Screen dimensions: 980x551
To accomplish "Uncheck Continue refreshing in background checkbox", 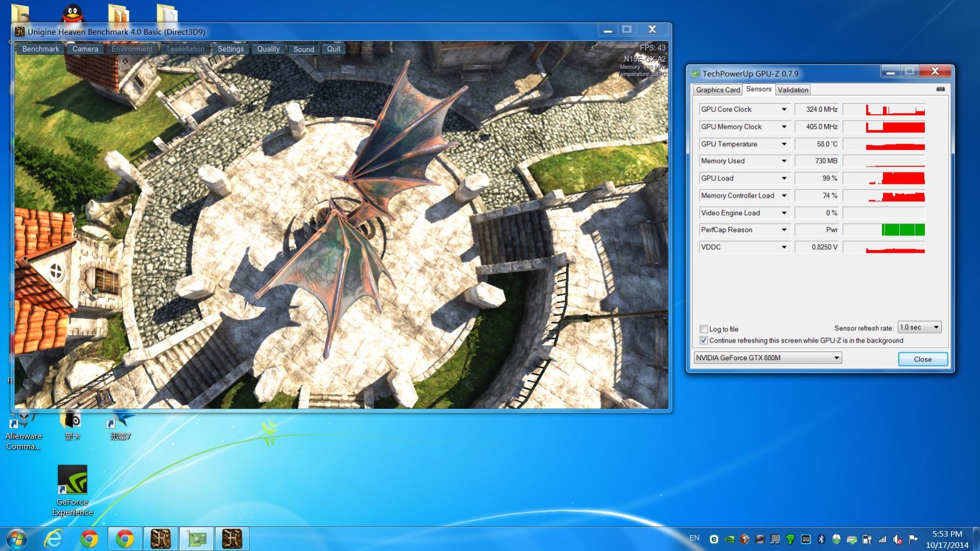I will click(704, 340).
